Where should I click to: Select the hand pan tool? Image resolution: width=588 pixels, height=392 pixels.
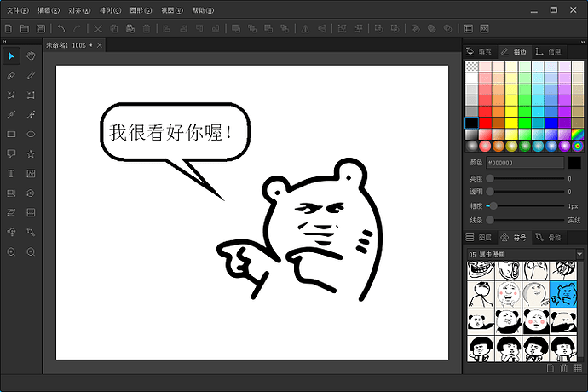click(31, 56)
